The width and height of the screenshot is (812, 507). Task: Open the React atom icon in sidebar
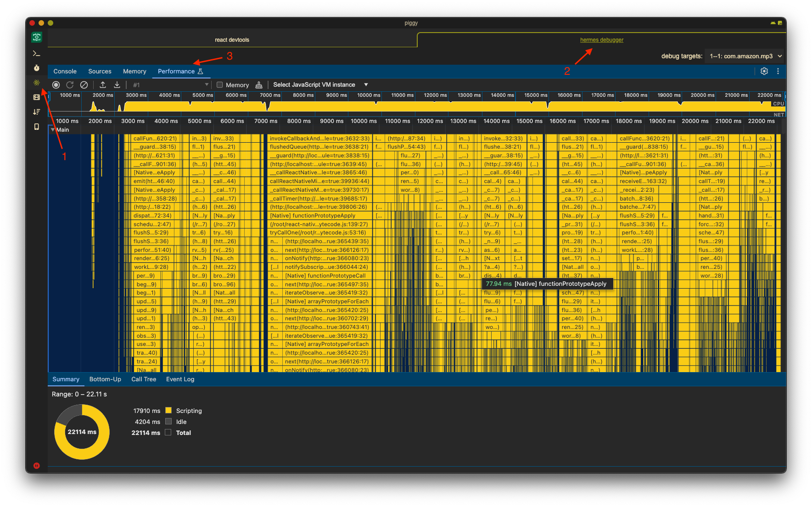(x=37, y=83)
